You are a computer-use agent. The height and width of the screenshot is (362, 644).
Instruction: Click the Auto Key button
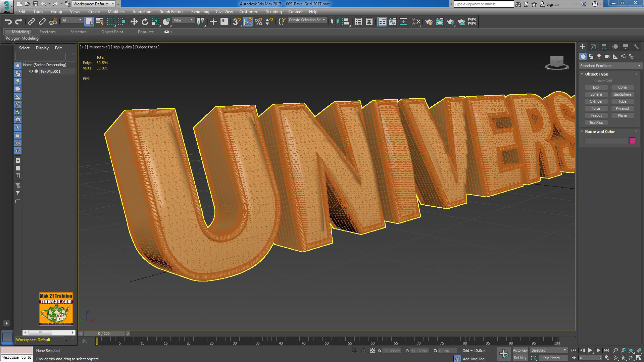[520, 350]
